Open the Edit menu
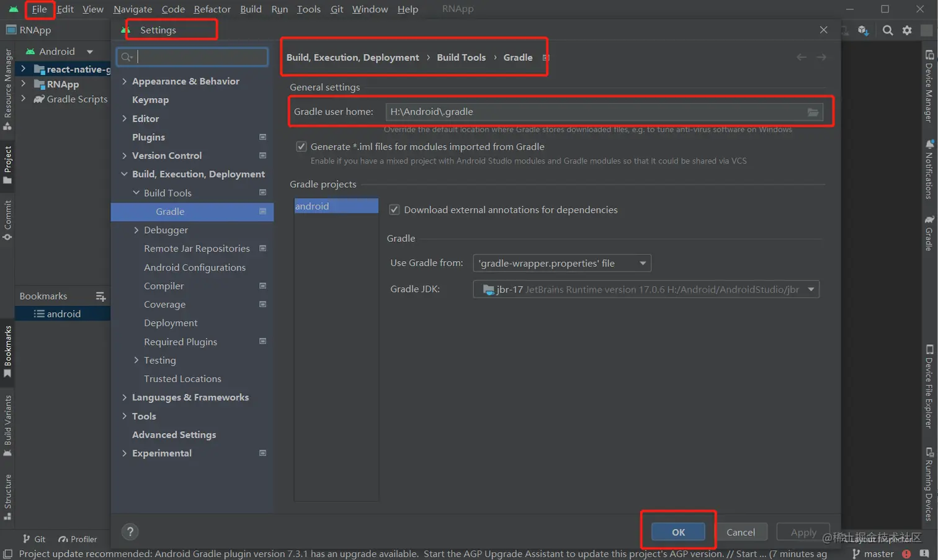Image resolution: width=938 pixels, height=560 pixels. (x=65, y=9)
